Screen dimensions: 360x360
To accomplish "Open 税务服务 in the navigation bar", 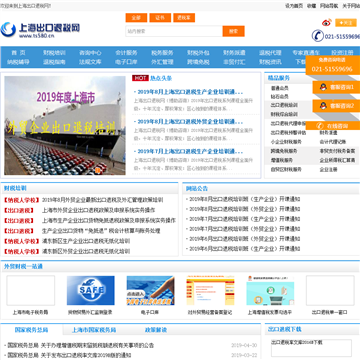I will pos(162,53).
